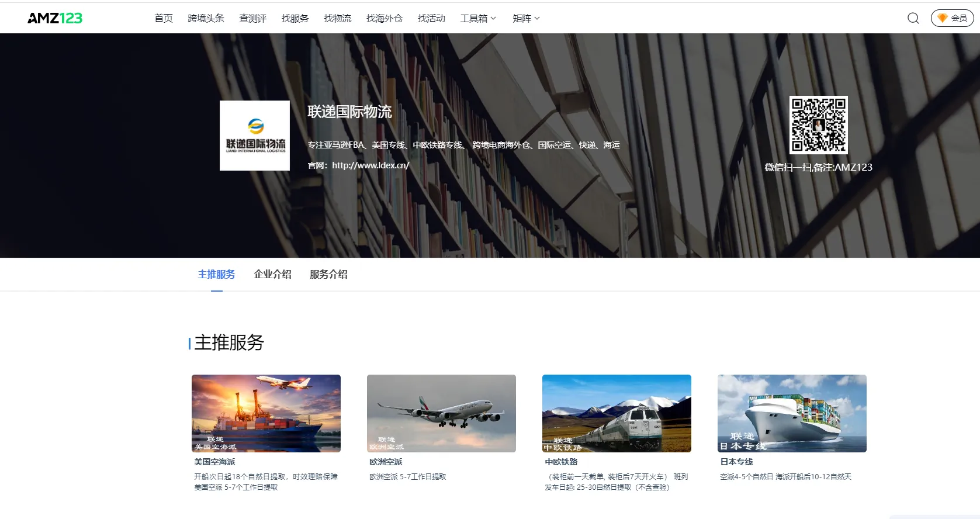
Task: Open the search magnifier icon
Action: 913,18
